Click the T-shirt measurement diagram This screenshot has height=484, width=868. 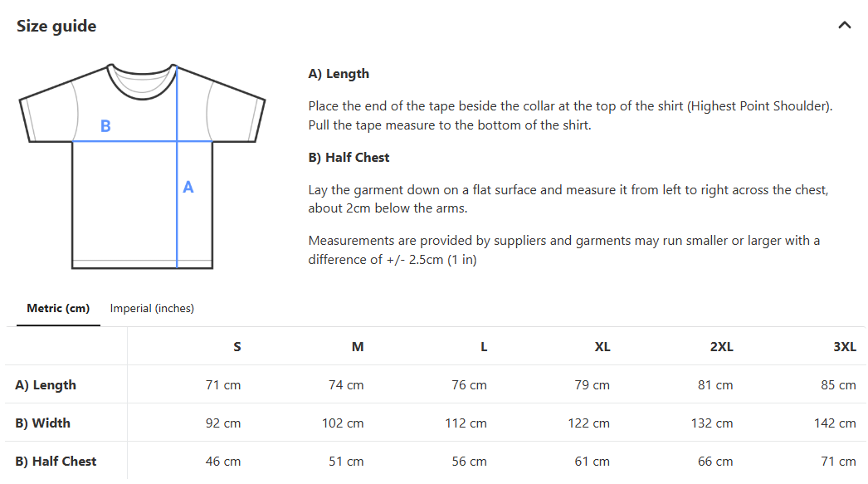pyautogui.click(x=142, y=166)
